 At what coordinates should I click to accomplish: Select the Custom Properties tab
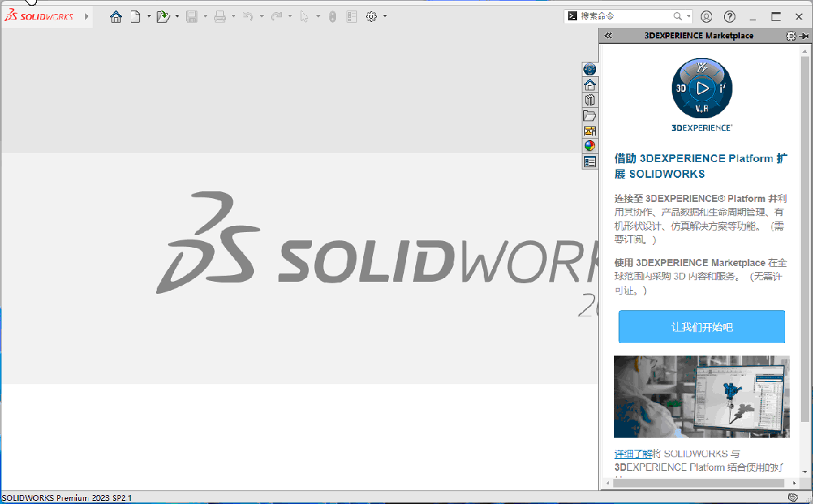tap(589, 162)
